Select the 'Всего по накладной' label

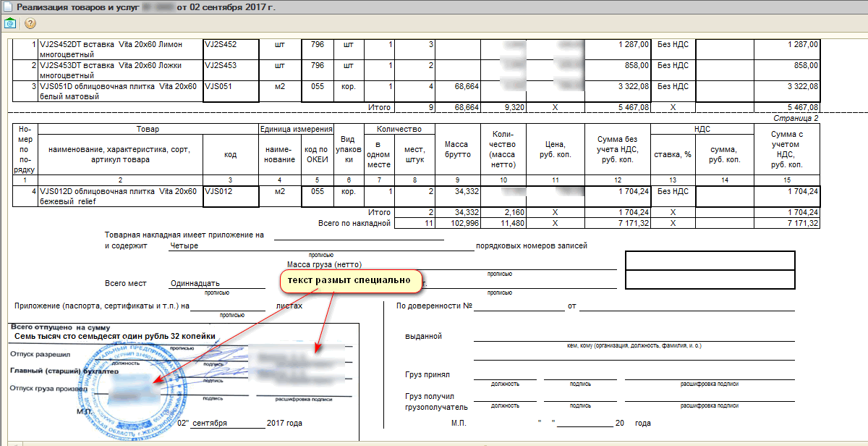(354, 223)
